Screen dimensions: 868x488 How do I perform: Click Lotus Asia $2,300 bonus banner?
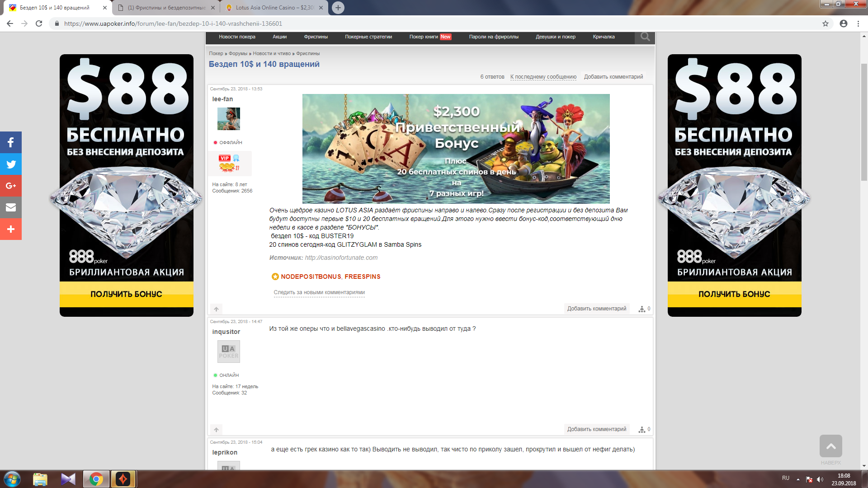pyautogui.click(x=456, y=149)
